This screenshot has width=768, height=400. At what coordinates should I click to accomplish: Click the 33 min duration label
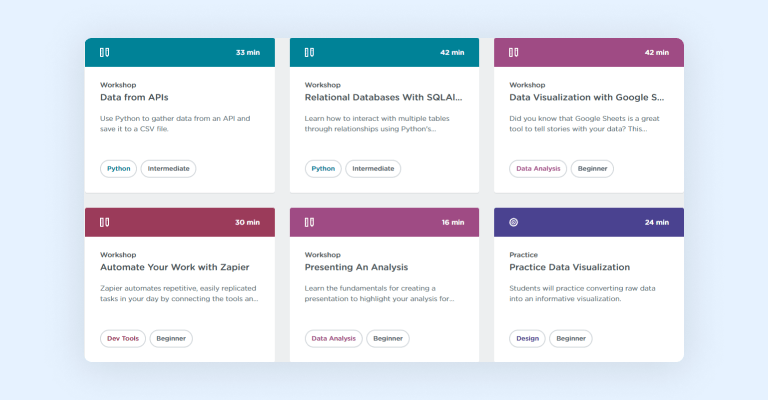point(247,52)
